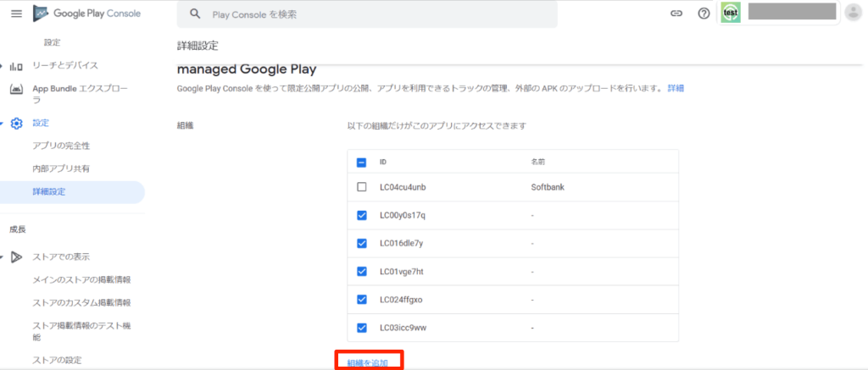The width and height of the screenshot is (868, 370).
Task: Click the Google Play Console logo
Action: [87, 14]
